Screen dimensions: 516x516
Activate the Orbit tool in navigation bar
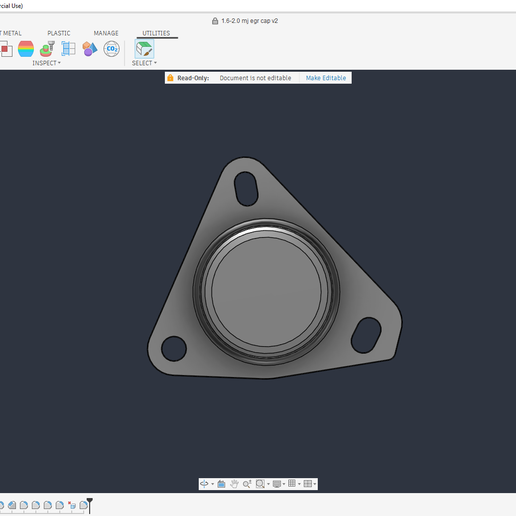(204, 484)
